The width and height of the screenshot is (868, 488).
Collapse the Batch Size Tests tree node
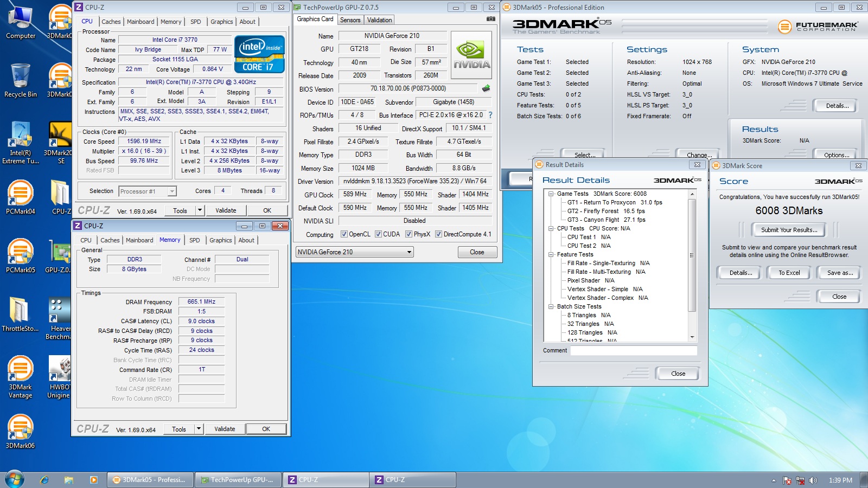click(551, 306)
